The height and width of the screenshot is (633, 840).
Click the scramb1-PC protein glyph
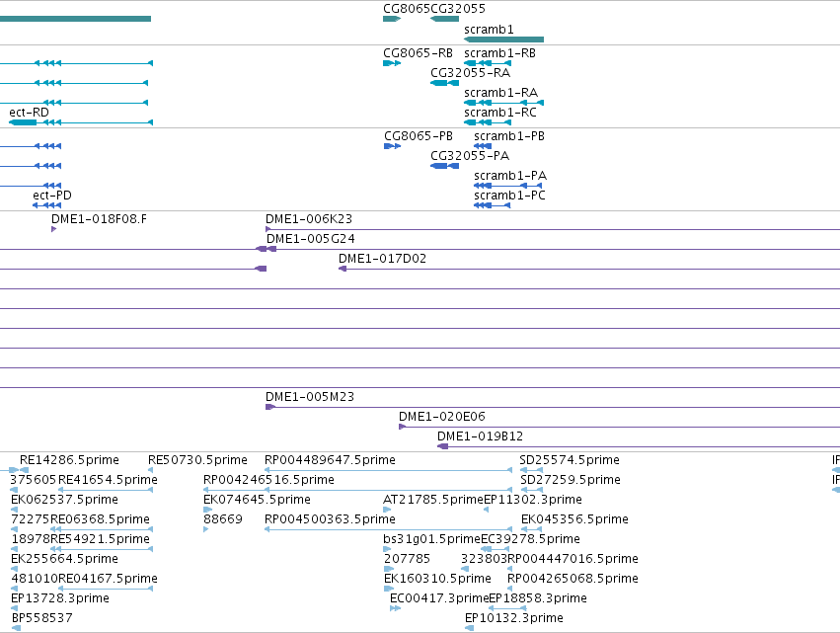[492, 205]
